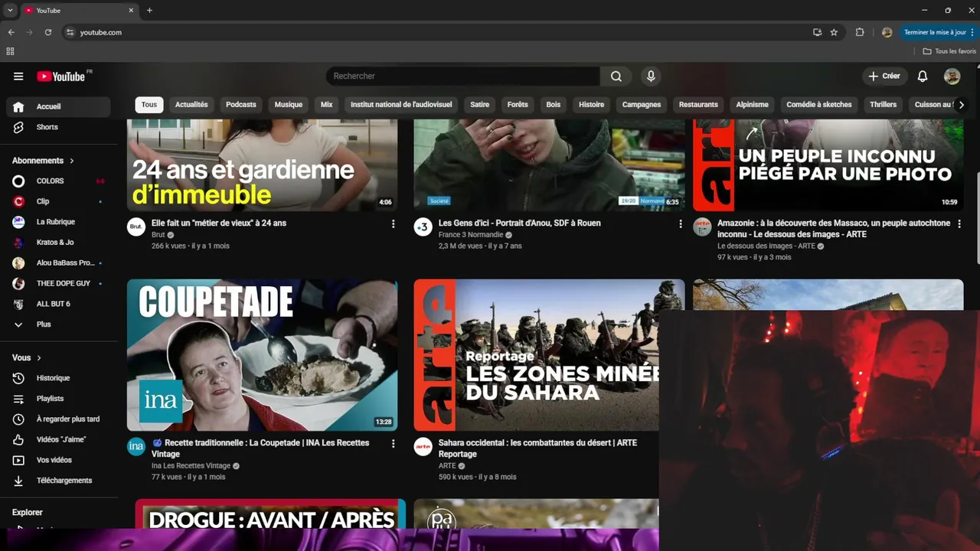Open Téléchargements in sidebar
The image size is (980, 551).
(58, 481)
